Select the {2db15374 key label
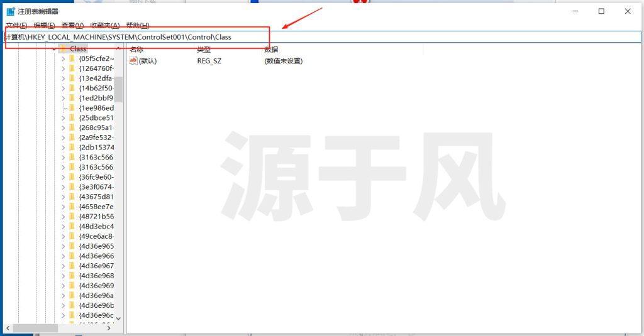 96,148
